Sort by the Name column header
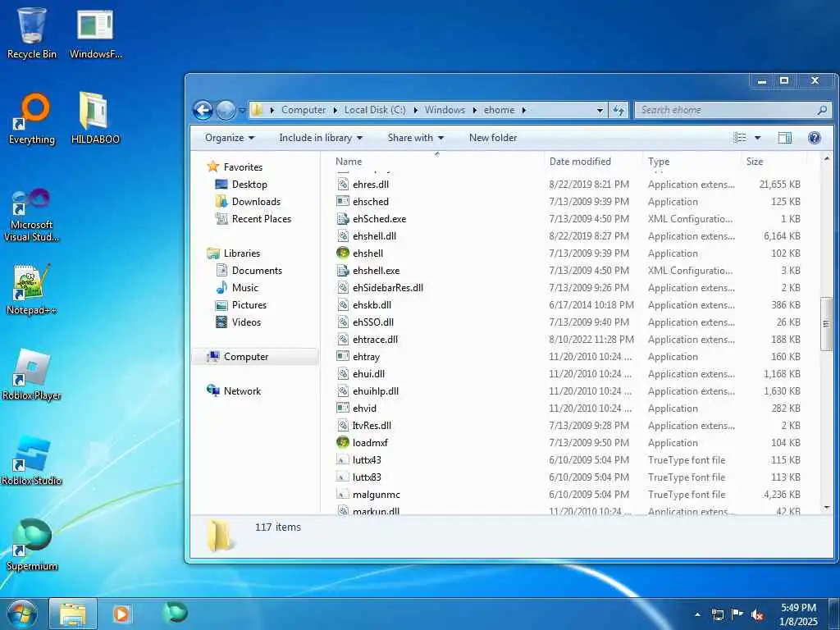 click(437, 162)
